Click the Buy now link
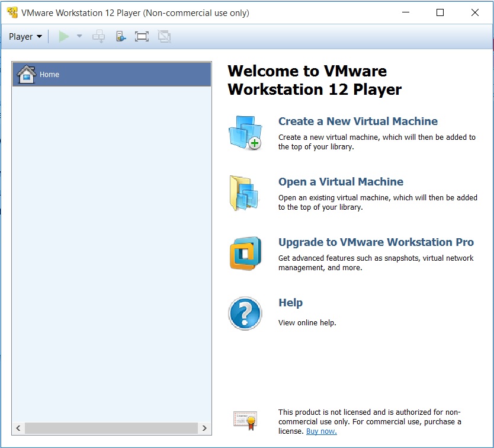This screenshot has width=494, height=448. (x=322, y=431)
